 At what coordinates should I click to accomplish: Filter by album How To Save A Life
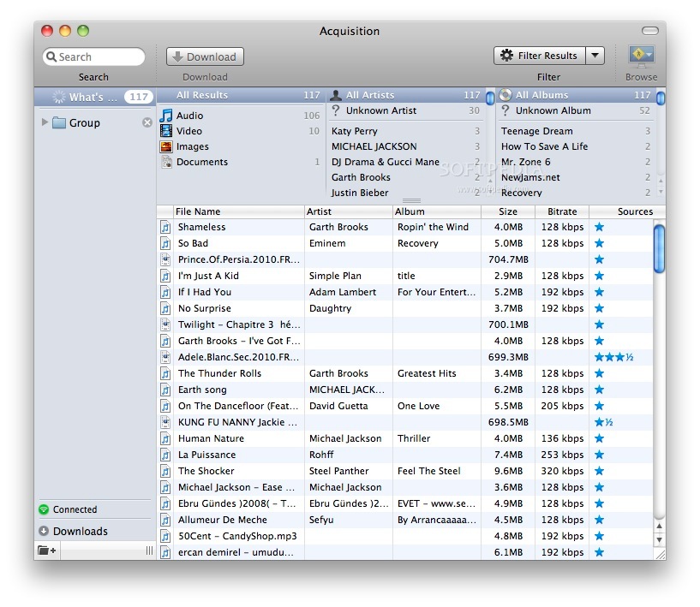tap(575, 146)
